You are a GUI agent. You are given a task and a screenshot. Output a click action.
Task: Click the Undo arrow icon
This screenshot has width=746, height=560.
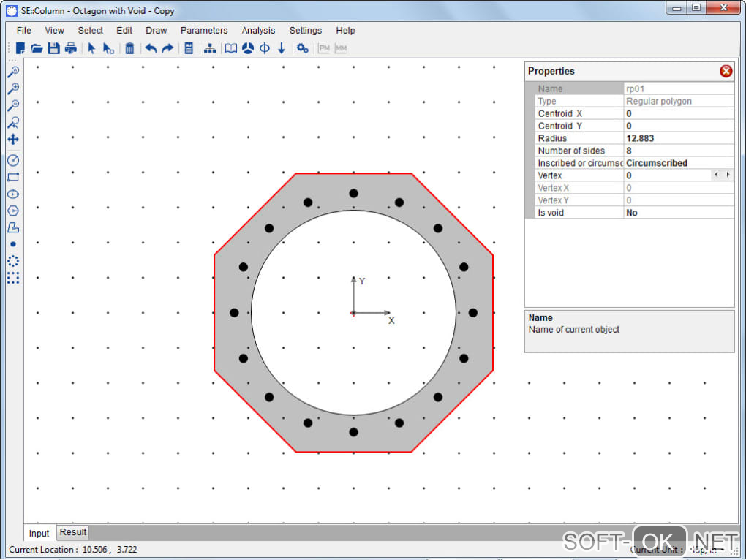click(151, 48)
